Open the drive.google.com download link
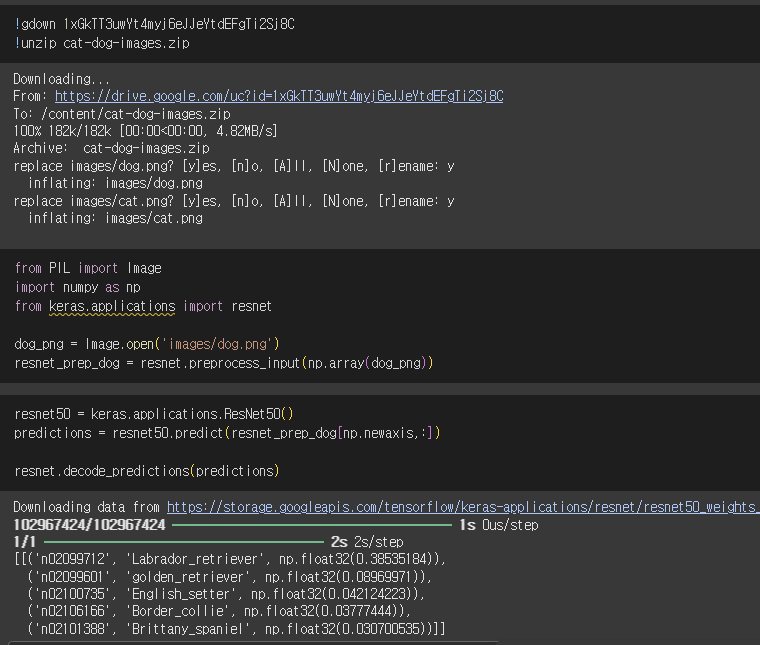The height and width of the screenshot is (645, 760). coord(279,96)
